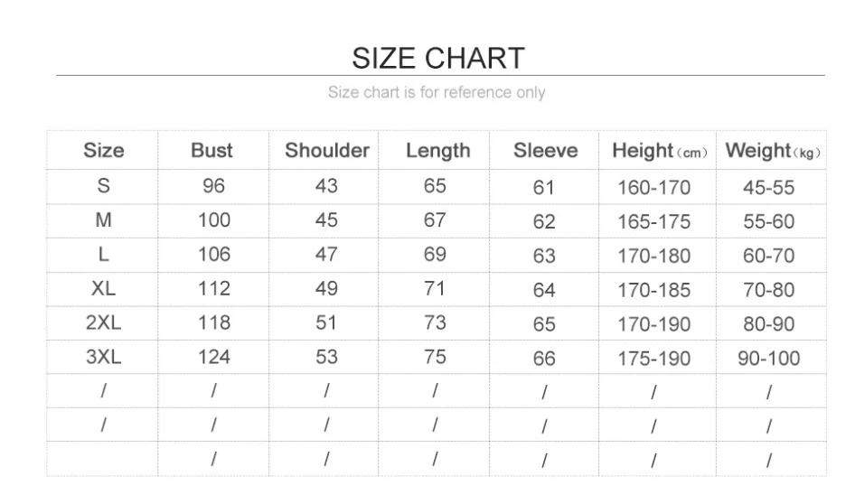Click the 2XL size row label
The width and height of the screenshot is (855, 504).
click(104, 322)
